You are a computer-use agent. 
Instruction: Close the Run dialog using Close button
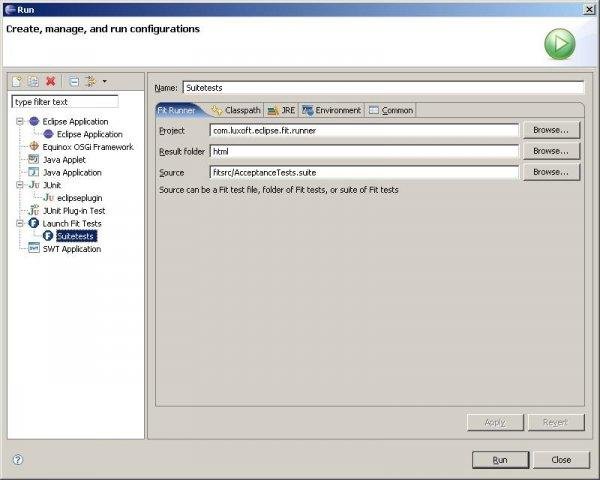pos(561,460)
